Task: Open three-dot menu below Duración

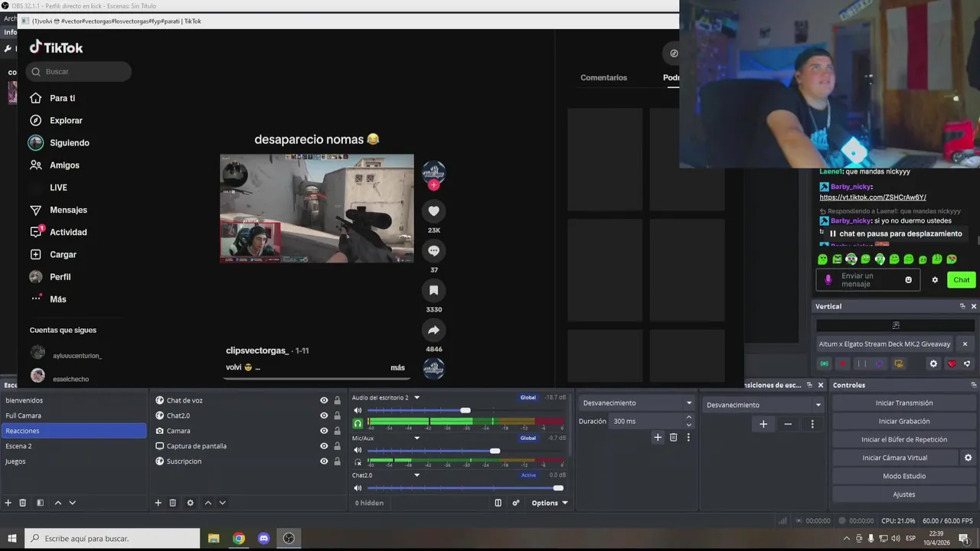Action: (x=688, y=438)
